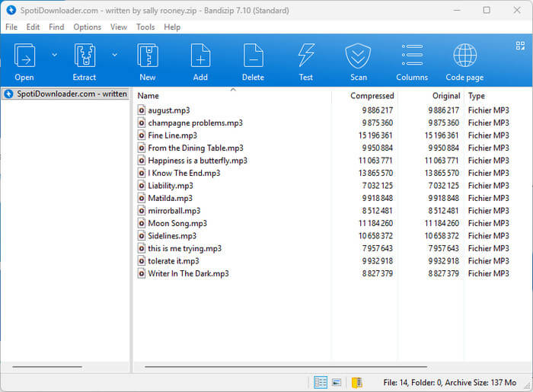
Task: Open the Find menu
Action: (x=56, y=27)
